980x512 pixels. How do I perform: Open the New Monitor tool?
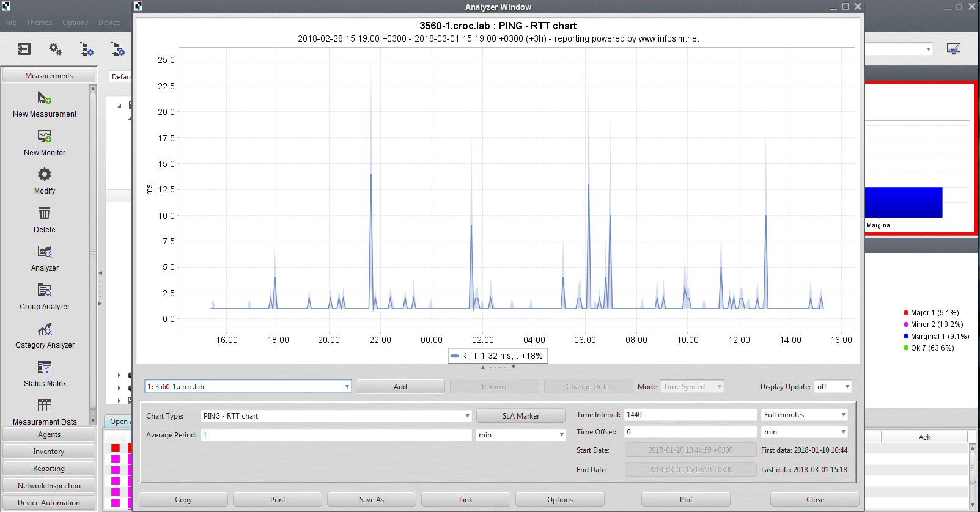pos(45,136)
